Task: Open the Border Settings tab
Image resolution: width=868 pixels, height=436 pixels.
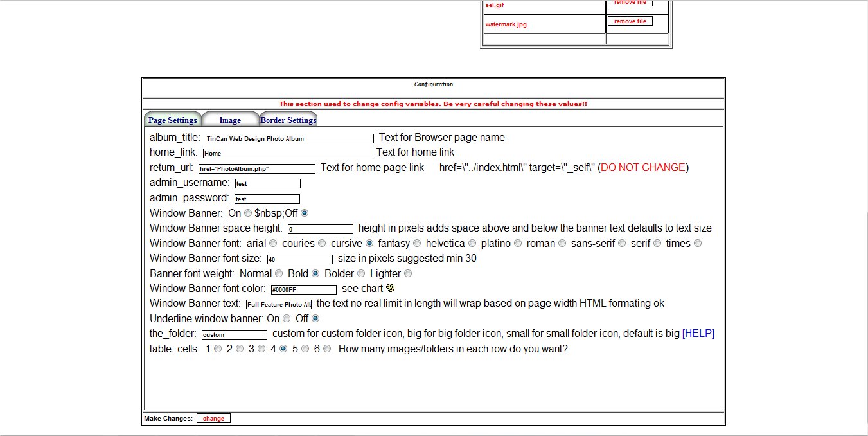Action: [288, 120]
